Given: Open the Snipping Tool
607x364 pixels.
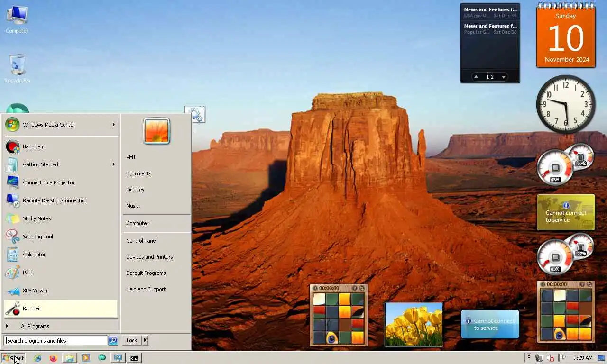Looking at the screenshot, I should click(61, 237).
